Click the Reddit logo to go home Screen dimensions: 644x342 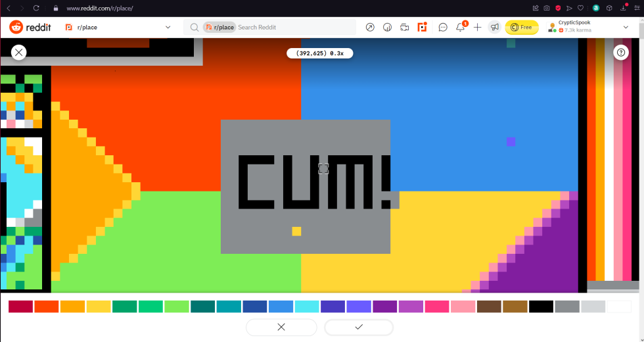click(x=26, y=28)
